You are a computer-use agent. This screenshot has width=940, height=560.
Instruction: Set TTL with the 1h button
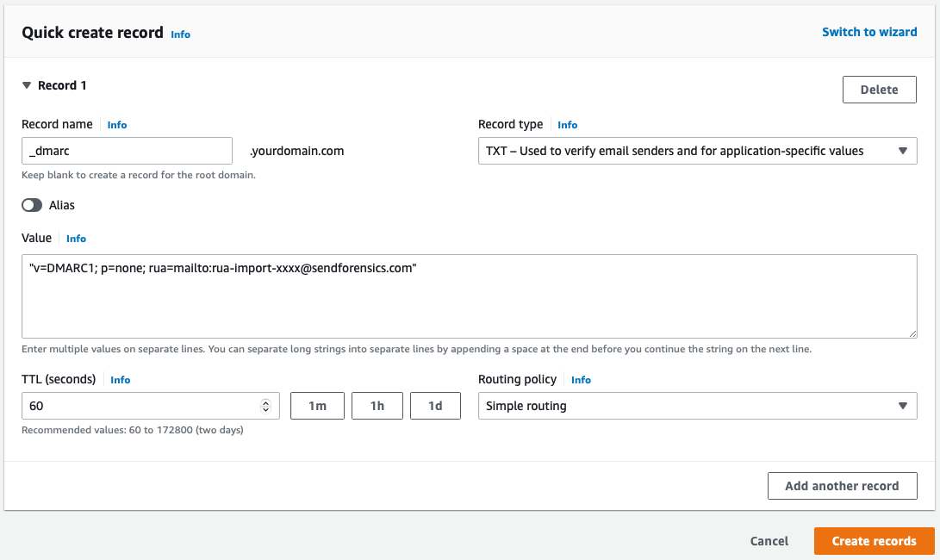coord(377,406)
